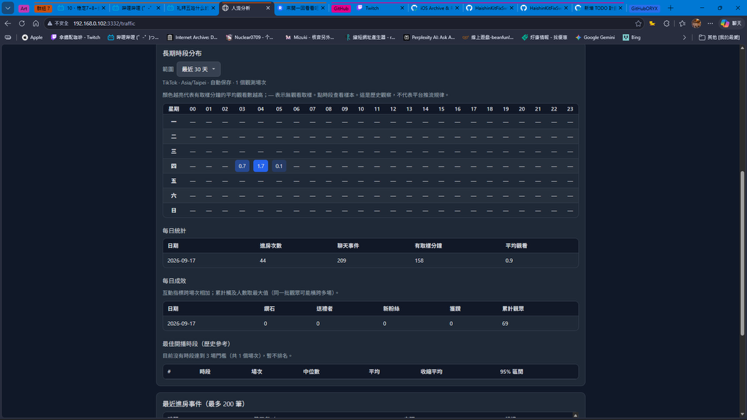Click the 最近進房事件 heading
747x420 pixels.
click(203, 404)
